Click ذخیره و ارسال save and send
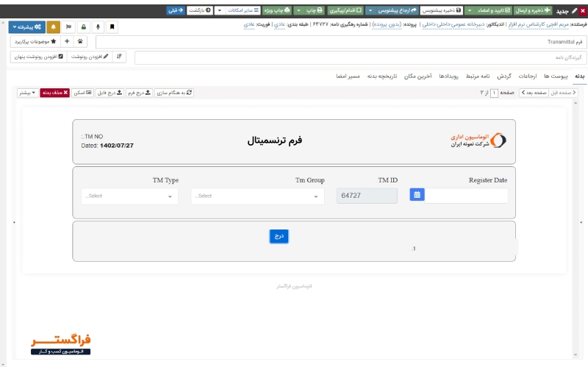 pyautogui.click(x=532, y=10)
